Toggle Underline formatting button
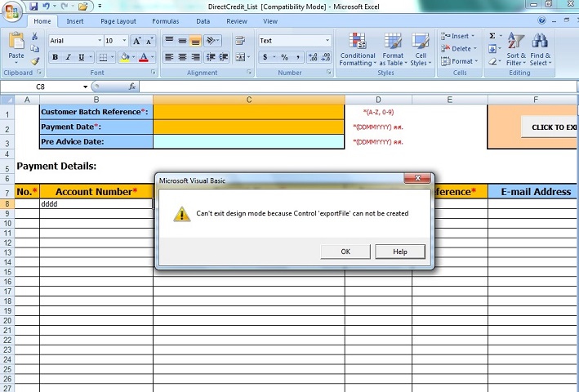Viewport: 579px width, 392px height. coord(81,57)
